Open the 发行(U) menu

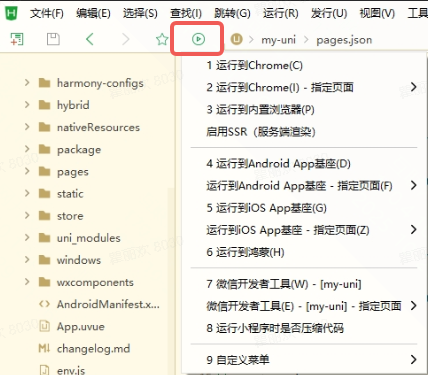click(x=329, y=13)
